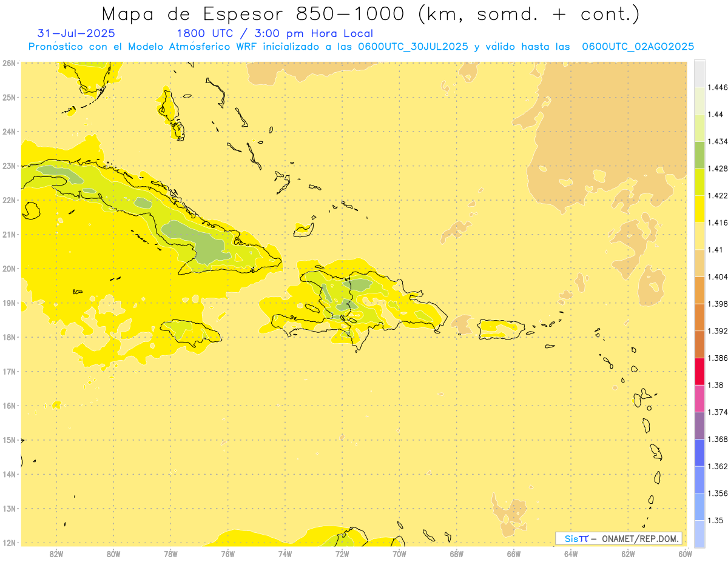This screenshot has height=562, width=728.
Task: Click the colorbar value 1.428
Action: [717, 169]
